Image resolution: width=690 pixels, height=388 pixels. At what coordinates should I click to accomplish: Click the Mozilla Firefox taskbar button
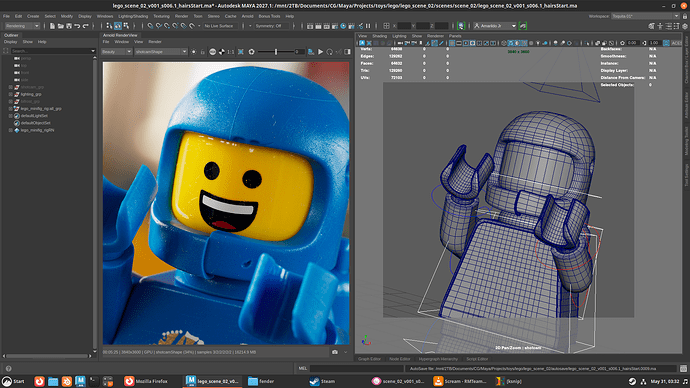coord(146,381)
